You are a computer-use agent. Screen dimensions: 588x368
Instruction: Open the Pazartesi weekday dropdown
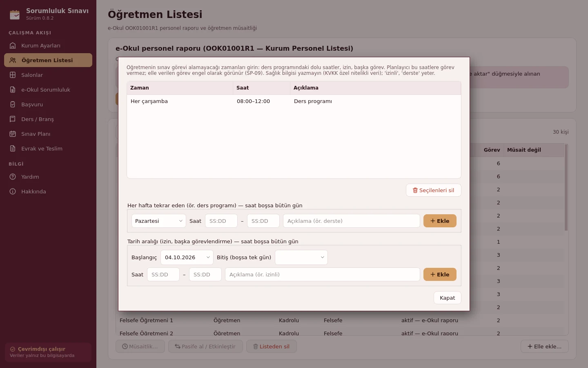pyautogui.click(x=159, y=221)
